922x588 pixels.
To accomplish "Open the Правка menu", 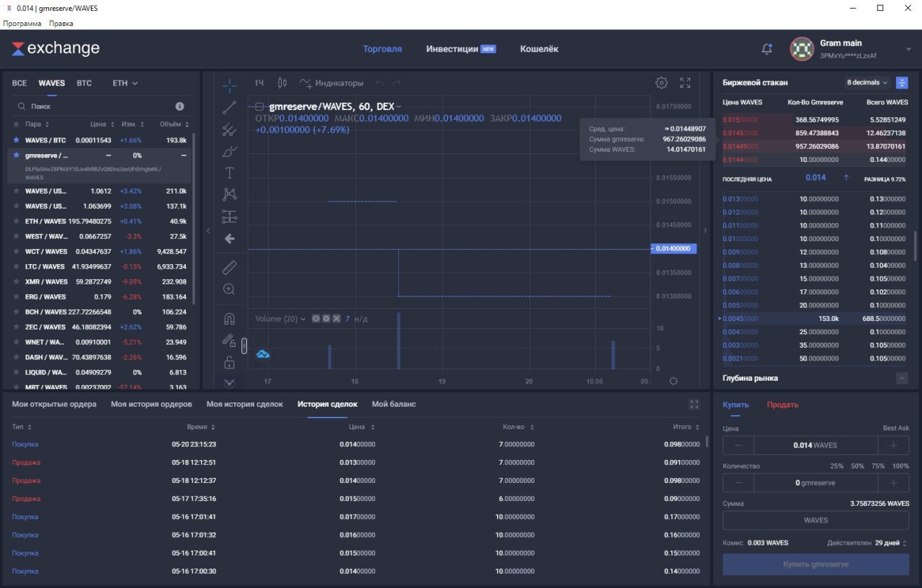I will [61, 23].
